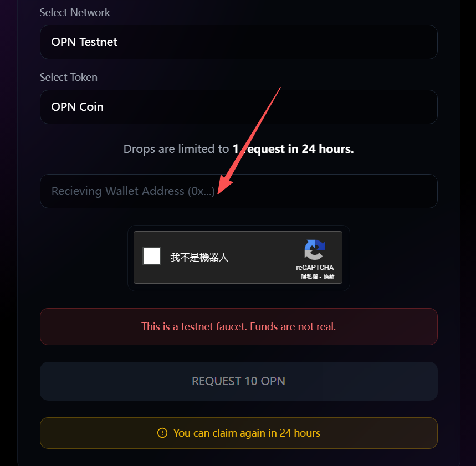Click the bold '24 hours.' limit text
Viewport: 476px width, 466px height.
click(x=327, y=149)
